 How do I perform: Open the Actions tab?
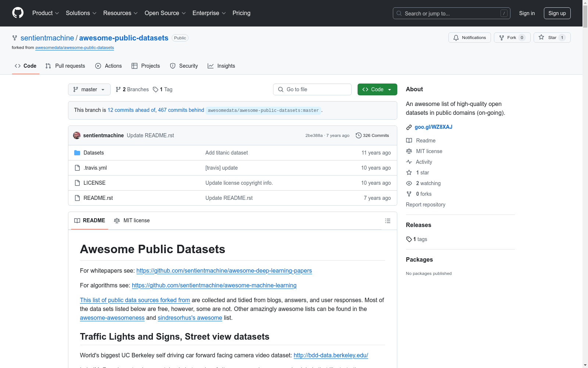108,66
